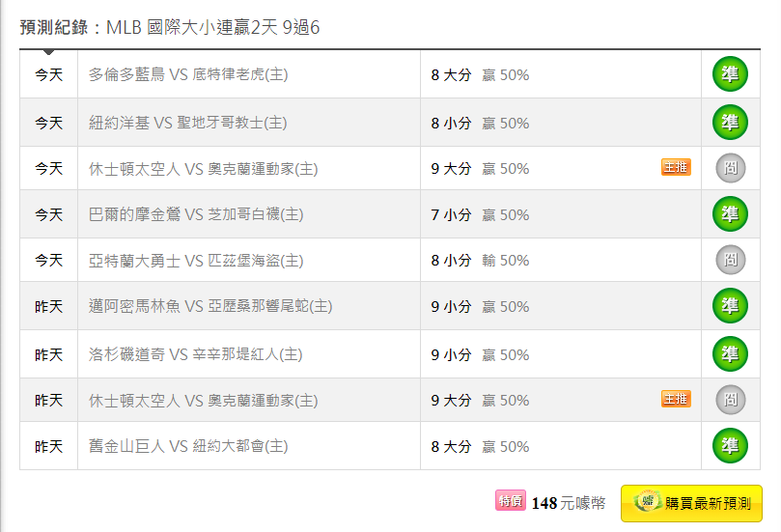Click green 準 icon for 巴爾的摩金鶯 row
The width and height of the screenshot is (781, 532).
730,213
